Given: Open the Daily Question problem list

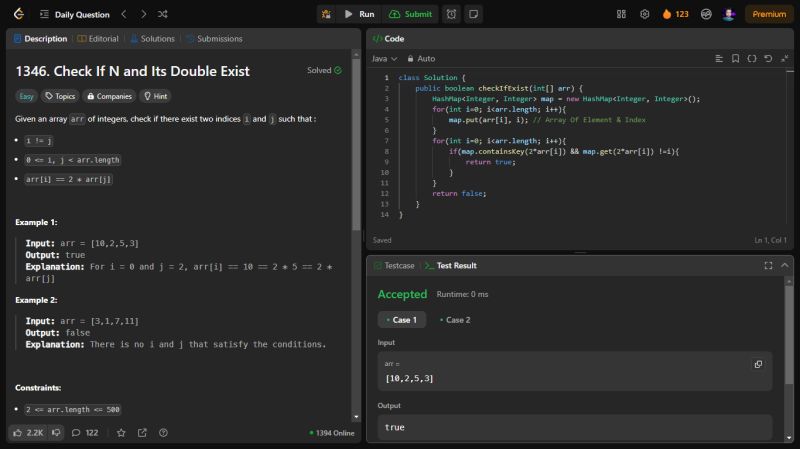Looking at the screenshot, I should coord(75,14).
